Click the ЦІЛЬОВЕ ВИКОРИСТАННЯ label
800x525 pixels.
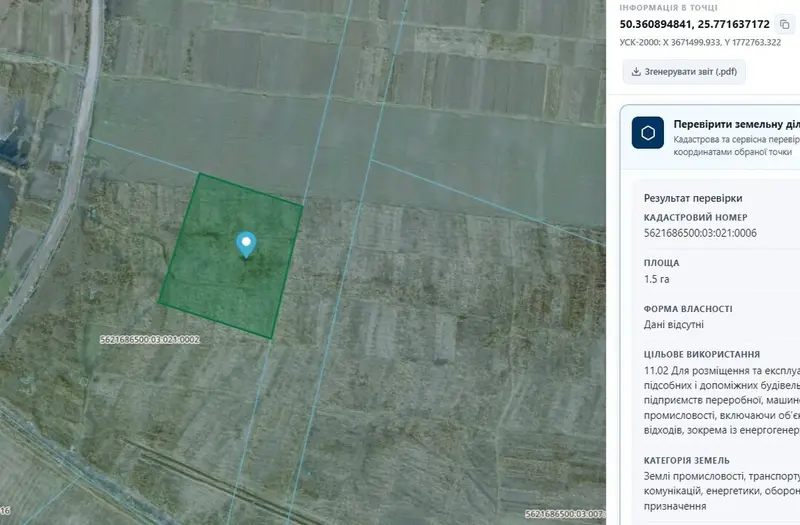702,354
